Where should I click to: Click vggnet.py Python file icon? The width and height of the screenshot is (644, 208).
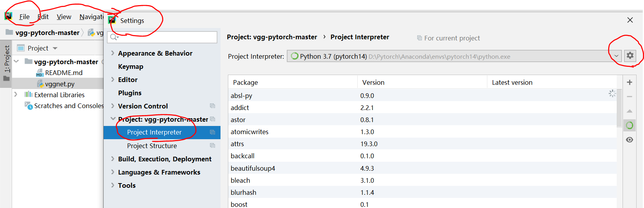tap(40, 84)
